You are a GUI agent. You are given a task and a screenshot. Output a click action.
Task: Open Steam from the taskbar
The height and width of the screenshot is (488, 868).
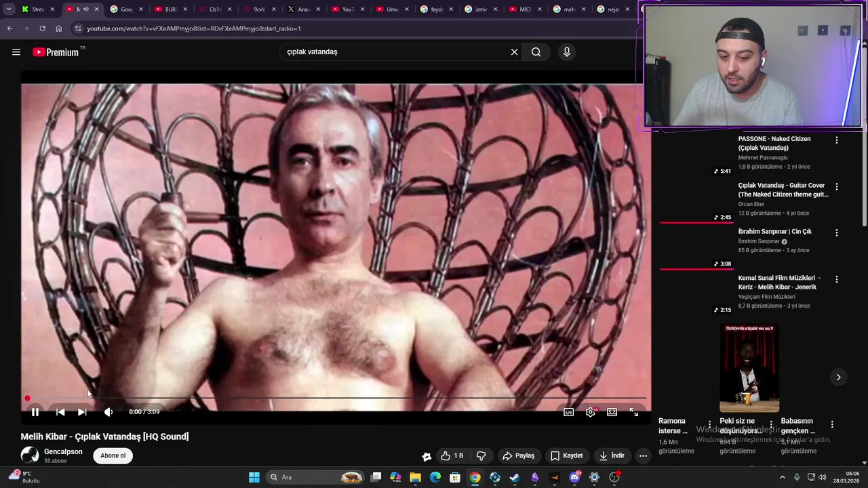pos(514,477)
